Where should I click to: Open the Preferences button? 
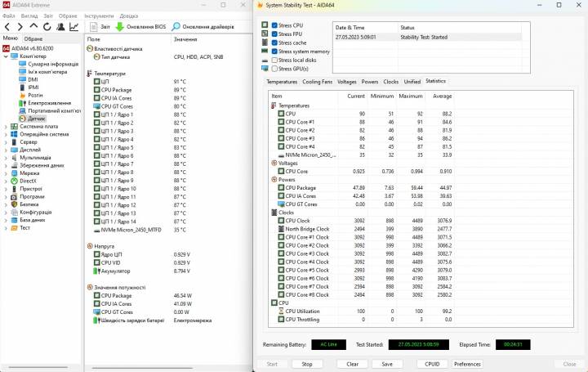[467, 364]
